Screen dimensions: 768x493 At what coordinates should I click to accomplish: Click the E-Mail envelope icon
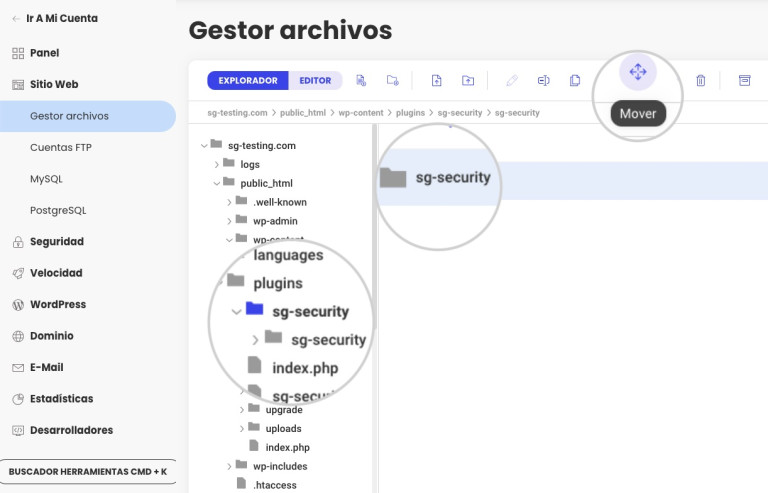(18, 368)
